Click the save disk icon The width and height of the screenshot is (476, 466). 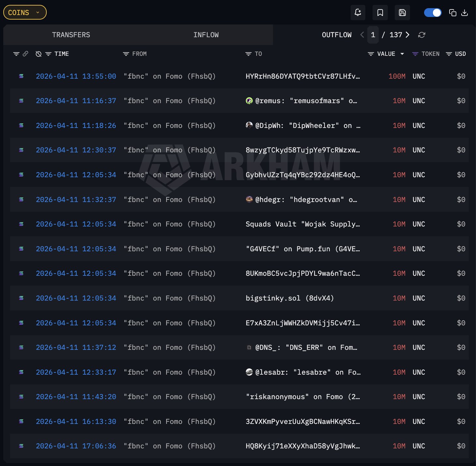point(402,13)
